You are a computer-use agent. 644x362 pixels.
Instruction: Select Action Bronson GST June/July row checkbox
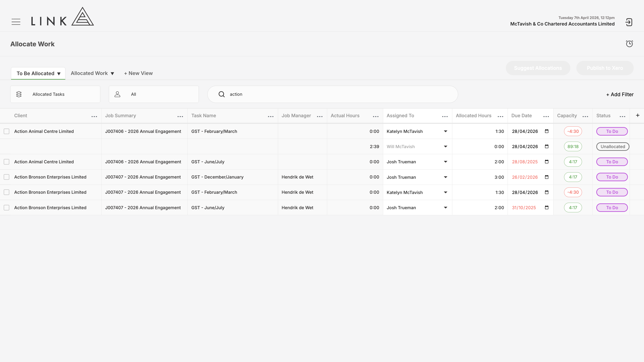(6, 208)
